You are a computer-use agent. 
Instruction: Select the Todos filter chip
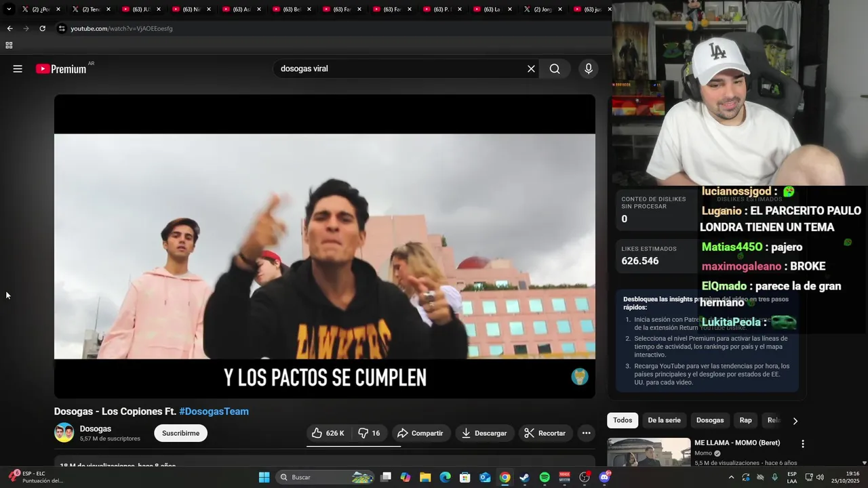(x=623, y=420)
